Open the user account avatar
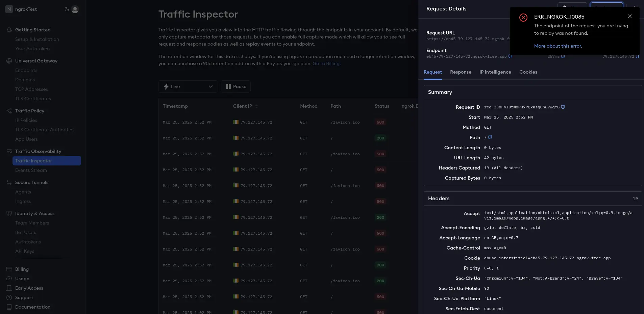The image size is (644, 314). [75, 9]
